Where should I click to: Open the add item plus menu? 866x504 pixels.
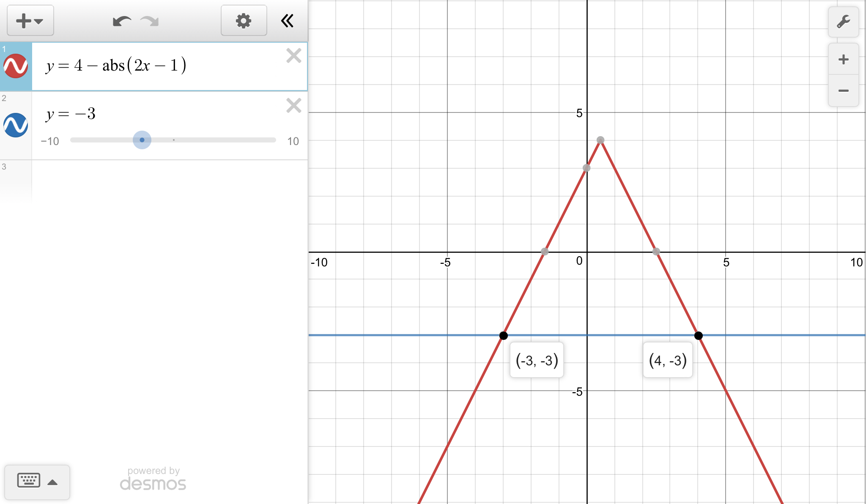(30, 21)
